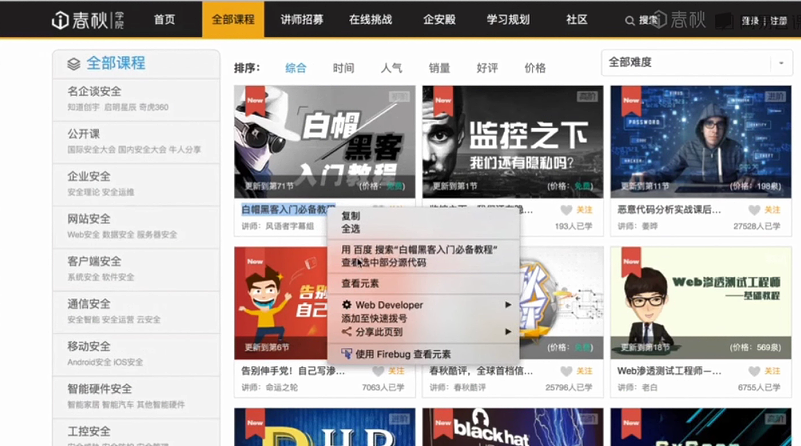Click title 恶意代码分析实战课后…
Viewport: 801px width, 446px height.
[669, 210]
